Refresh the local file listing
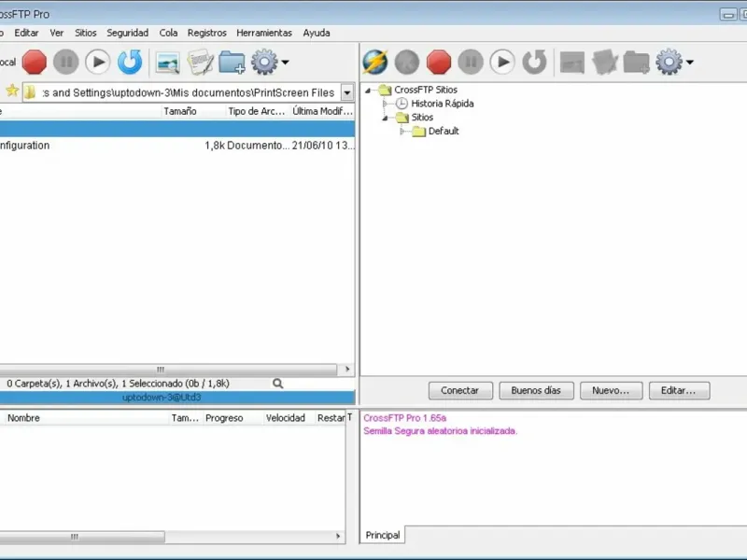The image size is (747, 560). click(130, 62)
